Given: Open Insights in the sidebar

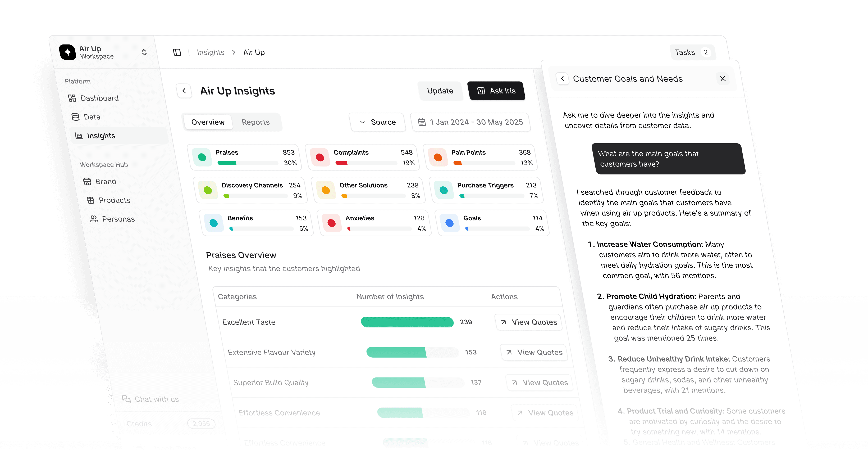Looking at the screenshot, I should pyautogui.click(x=101, y=136).
